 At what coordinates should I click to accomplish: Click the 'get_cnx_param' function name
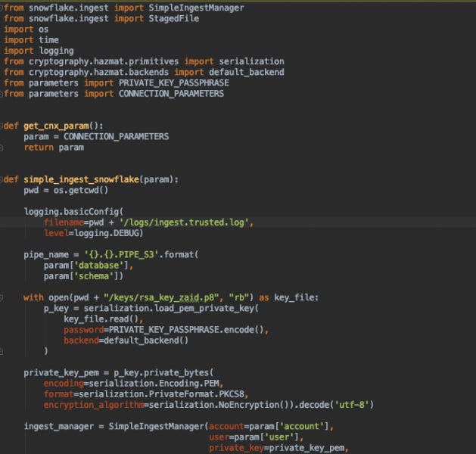click(56, 126)
